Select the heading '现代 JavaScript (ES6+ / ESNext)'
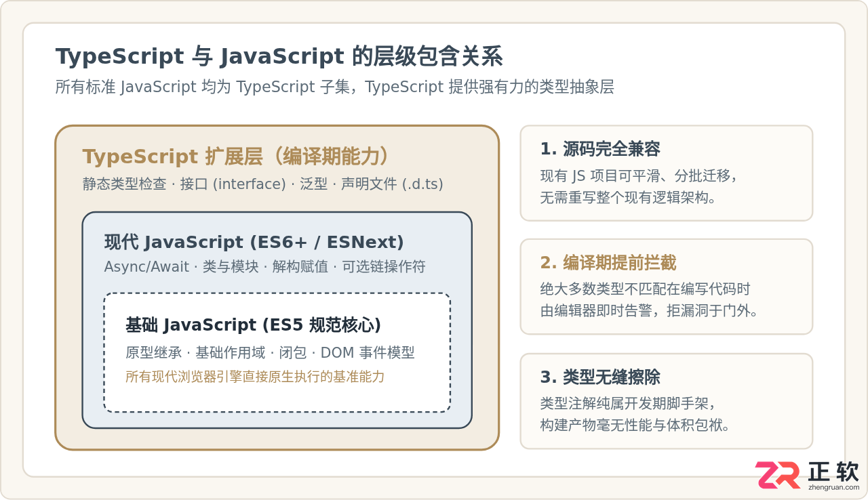 [x=254, y=242]
